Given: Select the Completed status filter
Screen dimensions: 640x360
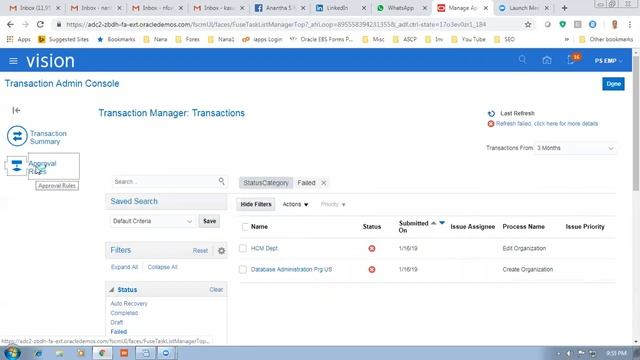Looking at the screenshot, I should click(x=124, y=313).
